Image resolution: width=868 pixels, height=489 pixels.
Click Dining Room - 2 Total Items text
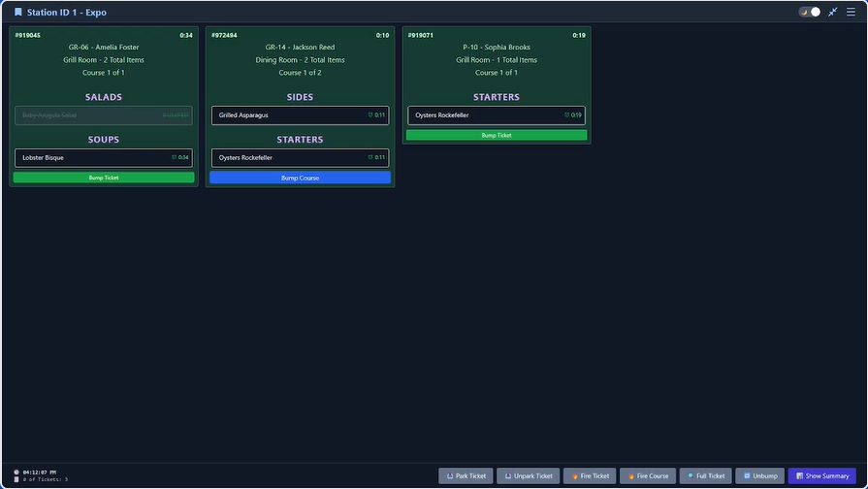tap(300, 60)
